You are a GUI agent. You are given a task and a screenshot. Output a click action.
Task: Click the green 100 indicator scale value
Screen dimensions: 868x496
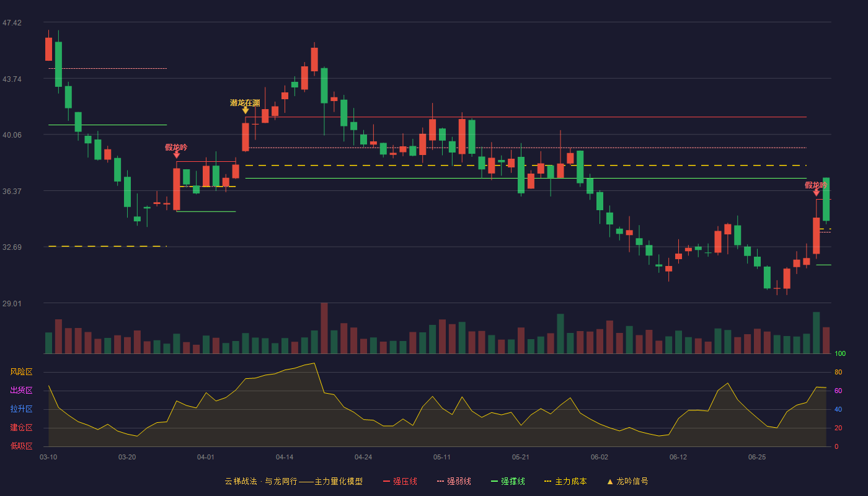tap(840, 354)
